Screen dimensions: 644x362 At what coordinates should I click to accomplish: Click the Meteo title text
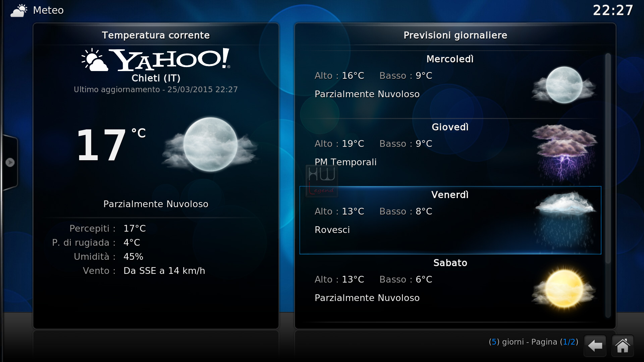48,10
